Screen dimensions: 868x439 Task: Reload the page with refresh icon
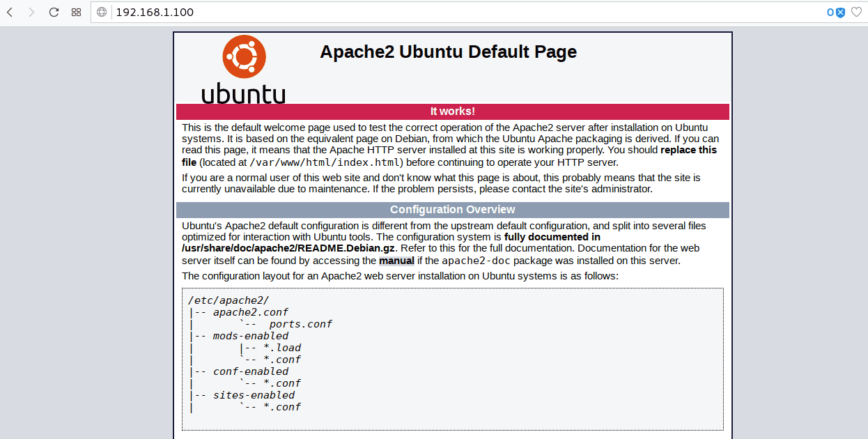[x=54, y=13]
